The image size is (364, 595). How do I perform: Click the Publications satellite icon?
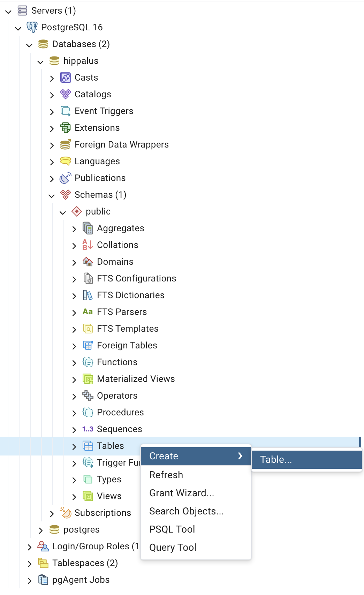pos(66,178)
